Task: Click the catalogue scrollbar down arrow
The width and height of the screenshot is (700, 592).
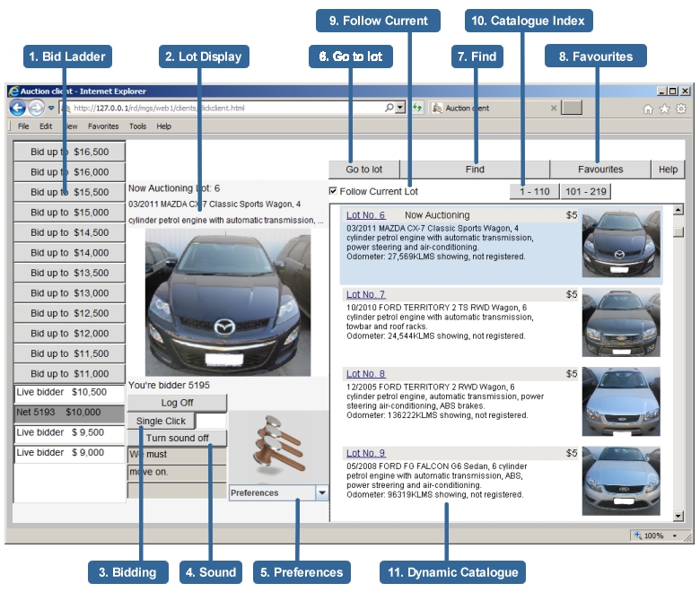Action: (678, 516)
